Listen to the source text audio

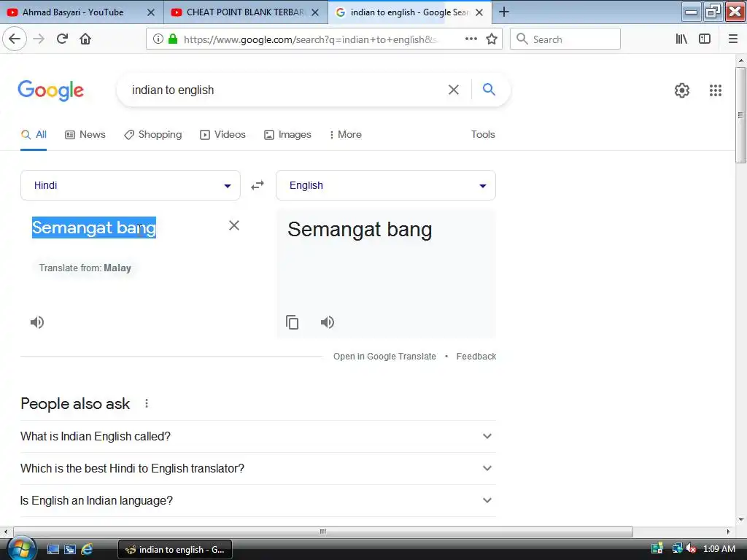click(37, 322)
